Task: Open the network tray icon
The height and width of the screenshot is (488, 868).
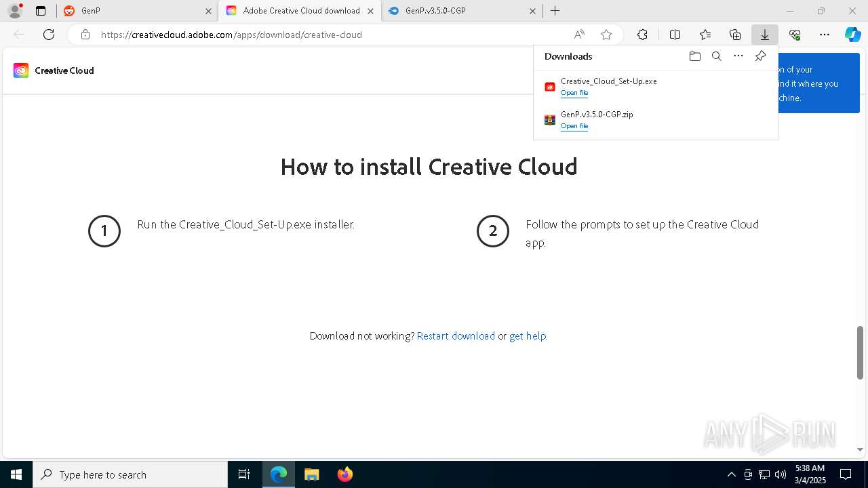Action: pos(764,474)
